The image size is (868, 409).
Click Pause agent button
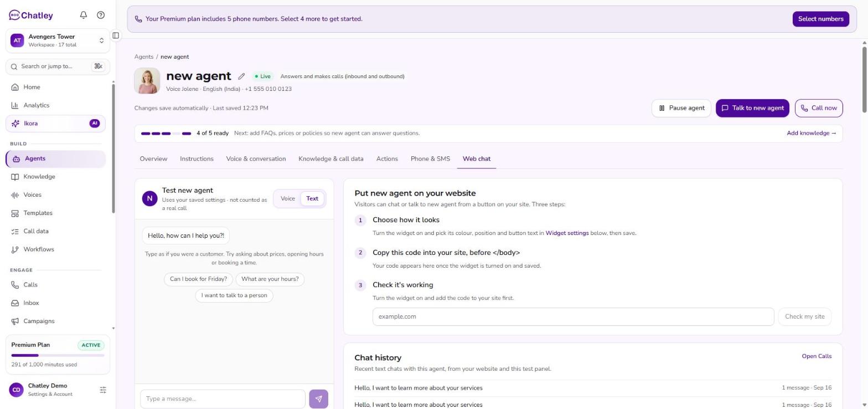click(x=681, y=108)
